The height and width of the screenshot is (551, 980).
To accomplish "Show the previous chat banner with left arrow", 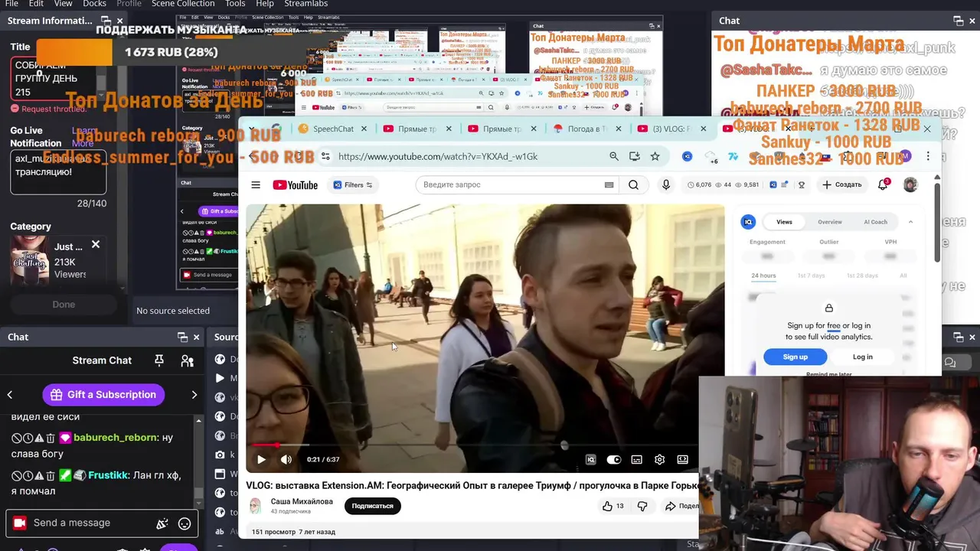I will click(x=10, y=395).
